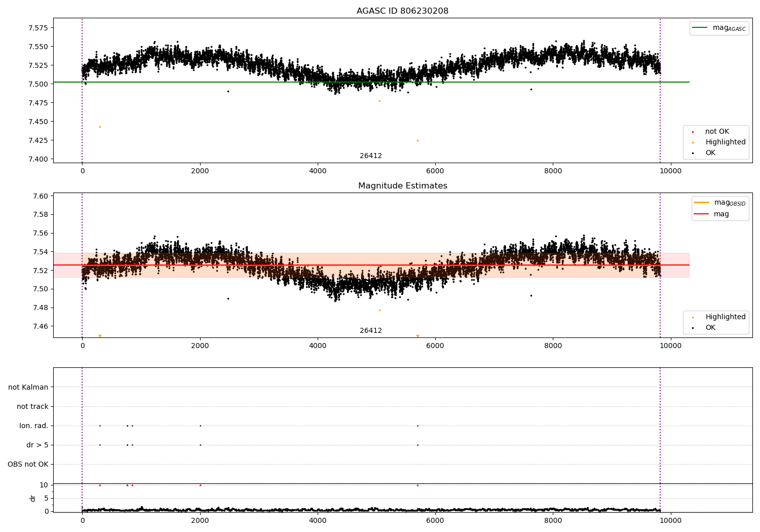Click the red 'mag' legend line sample
Viewport: 760px width, 532px height.
(x=701, y=214)
